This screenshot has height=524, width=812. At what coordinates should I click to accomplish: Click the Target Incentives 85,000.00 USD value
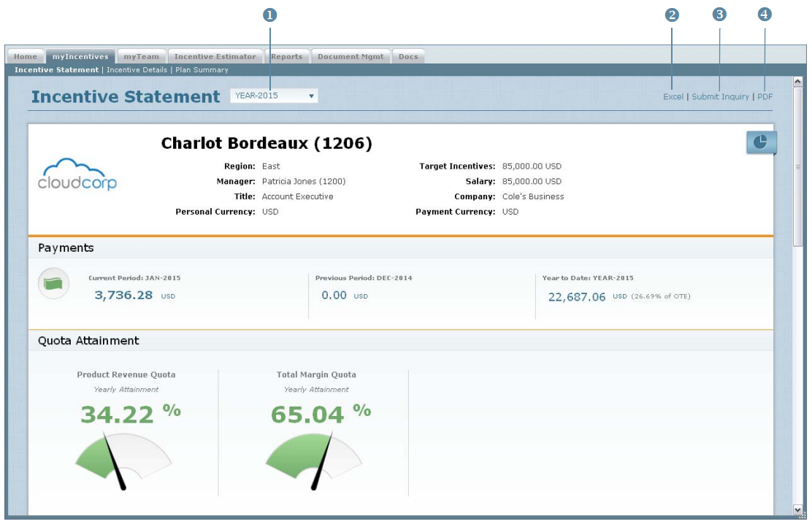point(532,166)
